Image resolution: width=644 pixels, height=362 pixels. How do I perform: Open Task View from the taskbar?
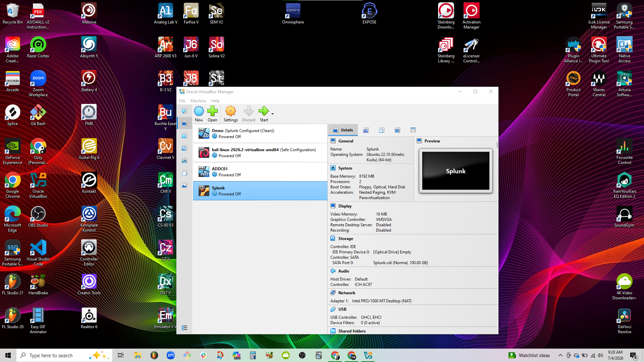121,355
